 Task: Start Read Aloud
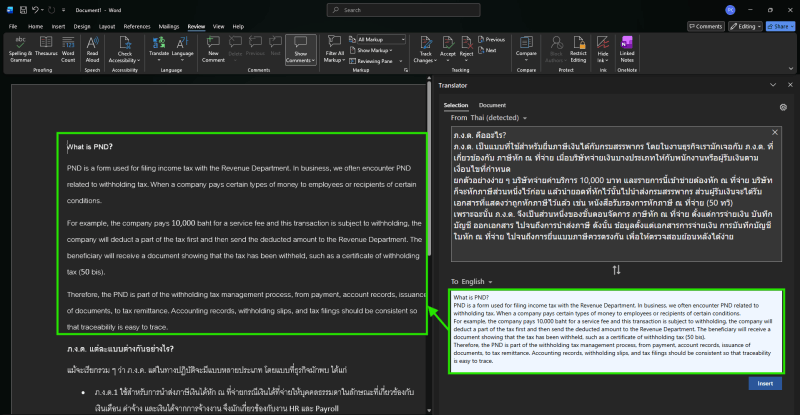pos(92,50)
